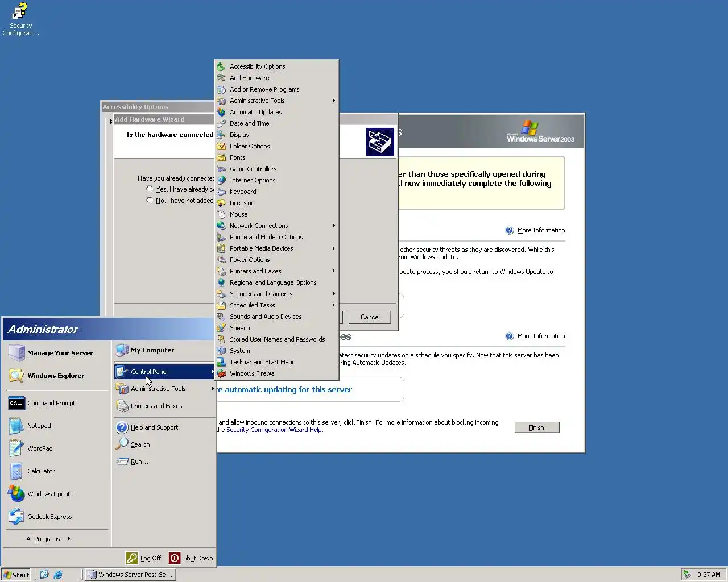728x582 pixels.
Task: Open Help and Support
Action: pyautogui.click(x=164, y=427)
